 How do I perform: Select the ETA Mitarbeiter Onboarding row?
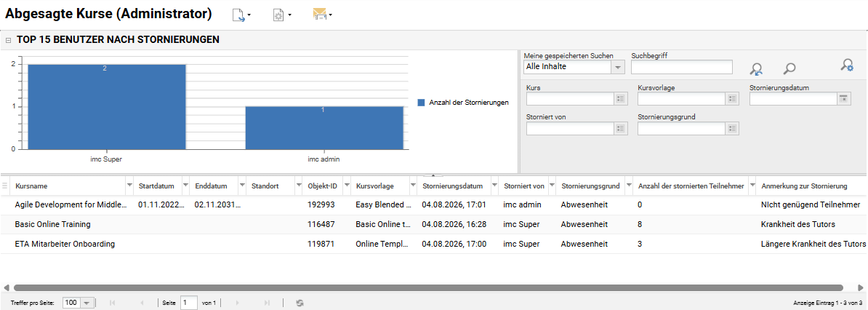pyautogui.click(x=434, y=244)
